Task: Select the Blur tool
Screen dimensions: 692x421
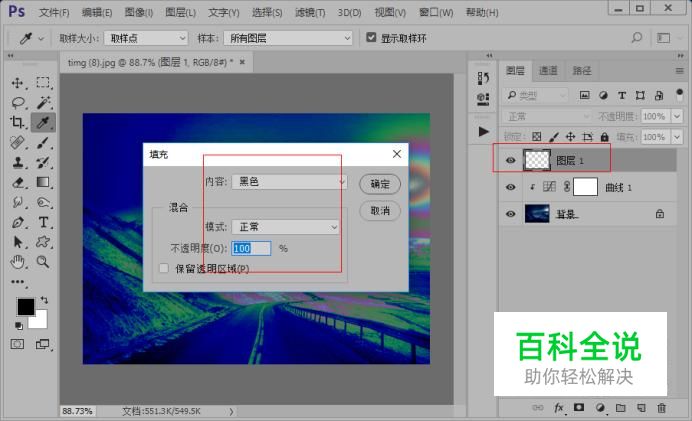Action: [x=18, y=202]
